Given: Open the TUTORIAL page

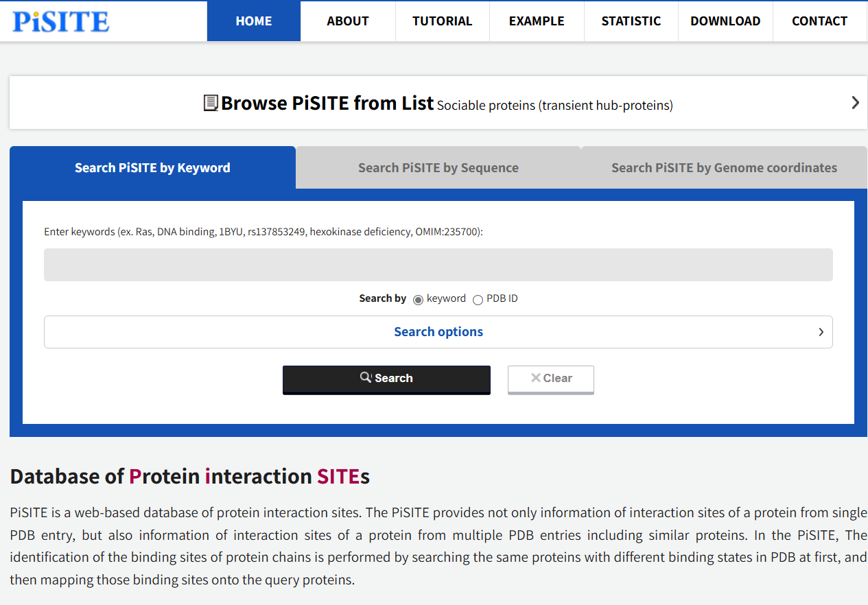Looking at the screenshot, I should pyautogui.click(x=443, y=21).
